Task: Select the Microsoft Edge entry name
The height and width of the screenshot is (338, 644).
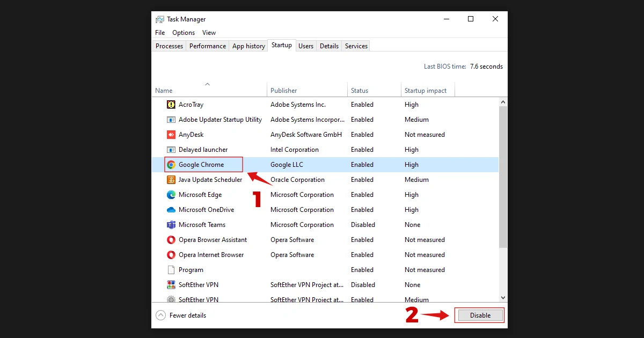Action: pyautogui.click(x=200, y=195)
